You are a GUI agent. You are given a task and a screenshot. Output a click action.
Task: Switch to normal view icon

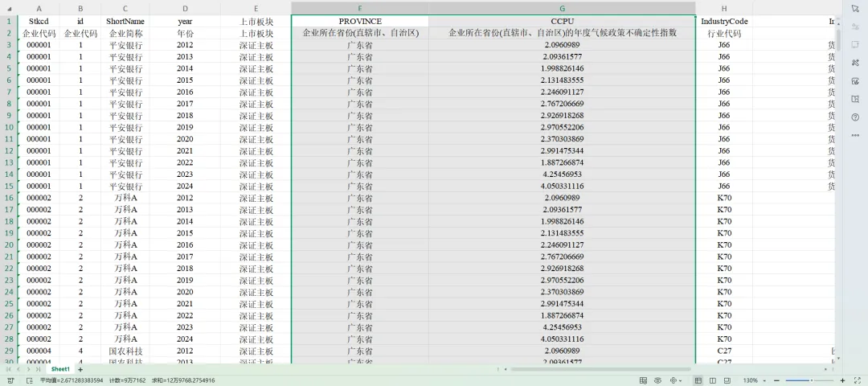(698, 380)
